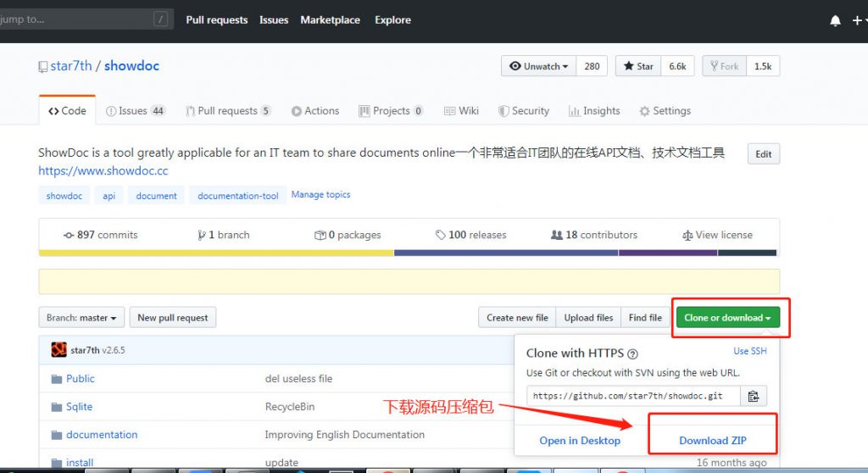
Task: Click the documentation-tool topic tag
Action: [238, 196]
